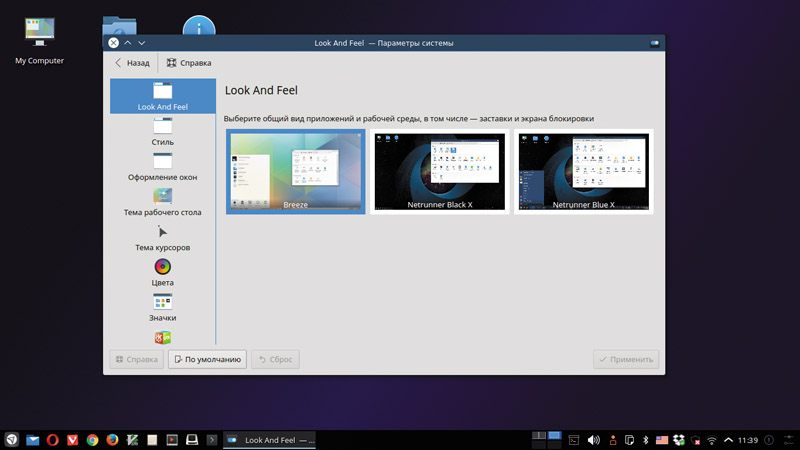Click the clock showing 11:39
Screen dimensions: 800x450
pyautogui.click(x=747, y=440)
